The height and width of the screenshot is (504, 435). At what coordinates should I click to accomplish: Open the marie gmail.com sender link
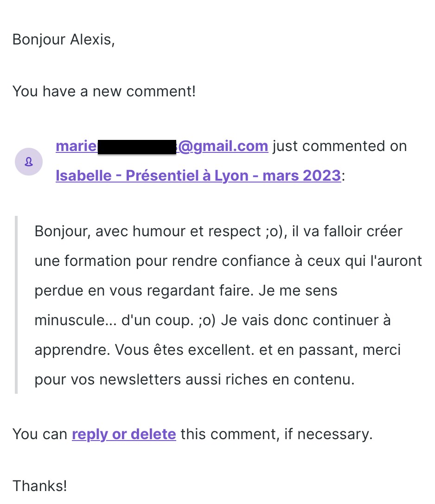[162, 146]
